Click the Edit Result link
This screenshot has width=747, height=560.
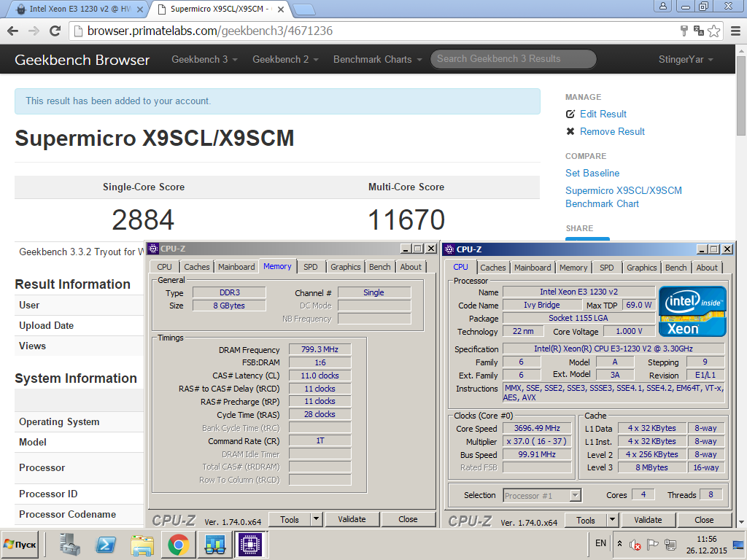[x=603, y=114]
